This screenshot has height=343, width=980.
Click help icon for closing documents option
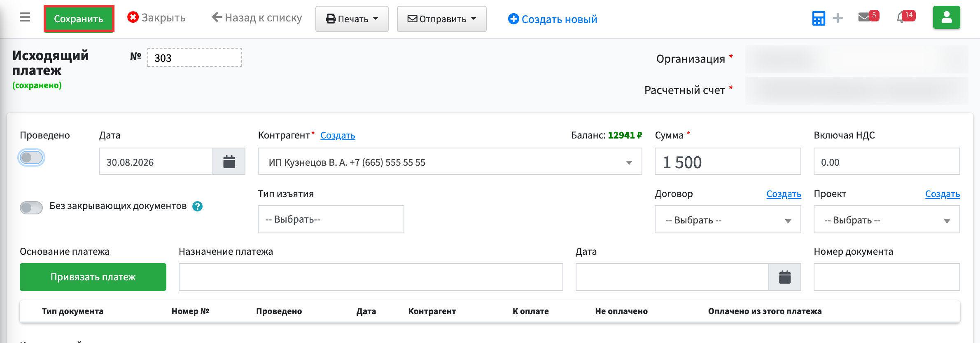tap(198, 206)
